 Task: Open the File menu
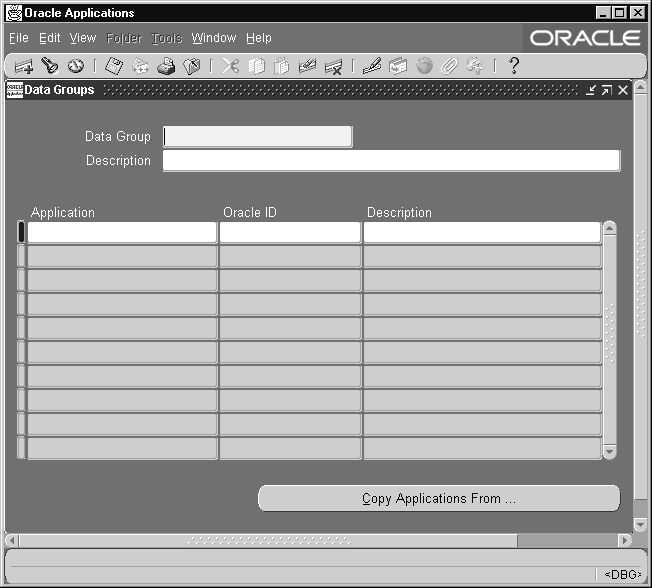point(19,38)
